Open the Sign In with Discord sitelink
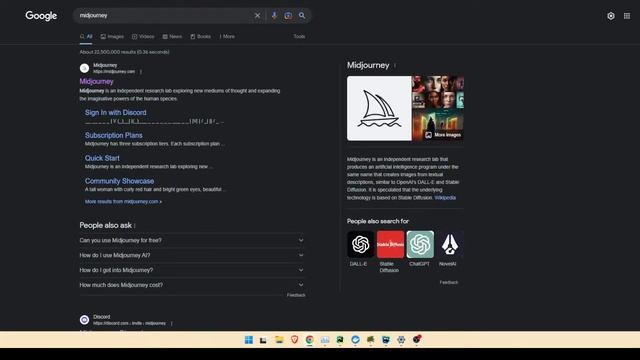This screenshot has height=360, width=640. click(116, 113)
